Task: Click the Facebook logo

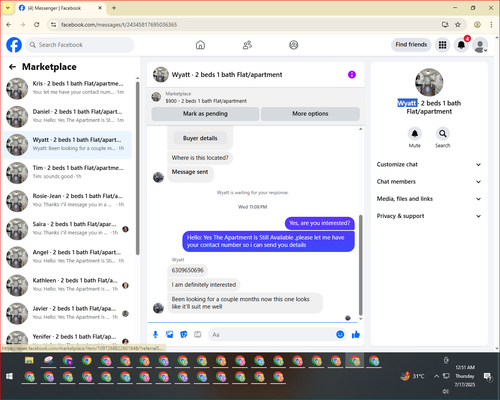Action: pyautogui.click(x=14, y=45)
